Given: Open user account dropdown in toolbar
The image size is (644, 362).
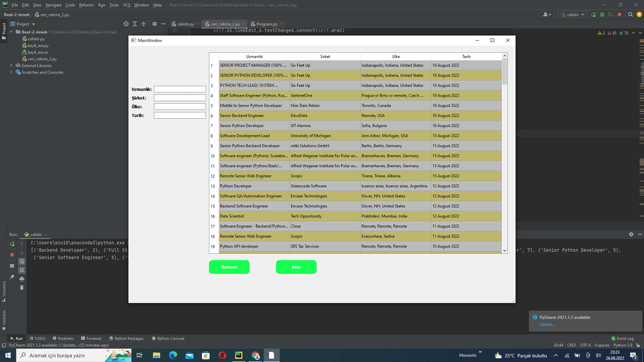Looking at the screenshot, I should [x=547, y=15].
